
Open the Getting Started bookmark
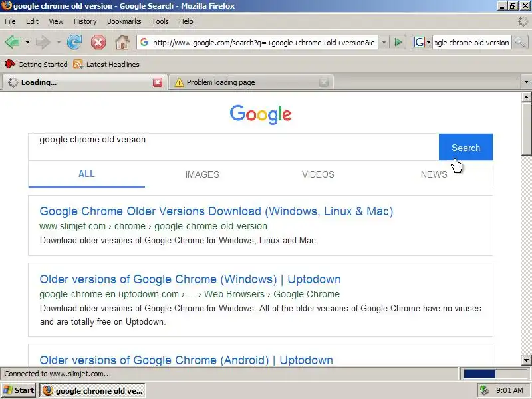tap(36, 64)
